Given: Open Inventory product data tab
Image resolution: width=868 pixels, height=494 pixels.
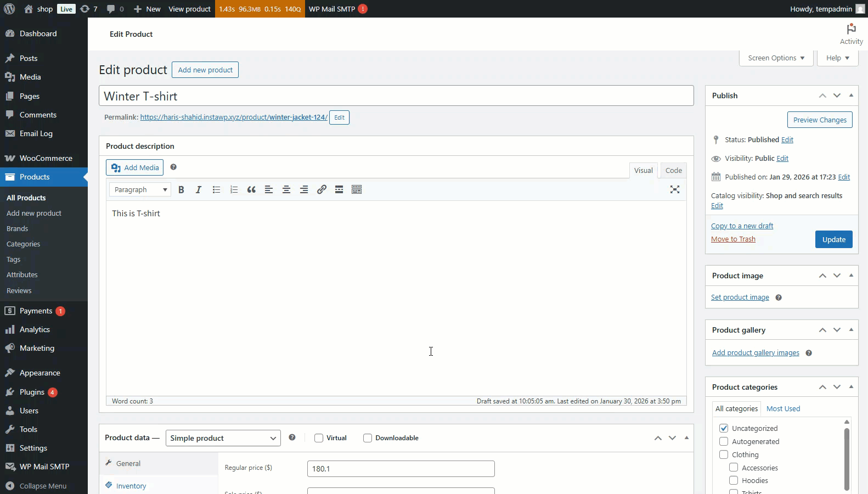Looking at the screenshot, I should [159, 486].
